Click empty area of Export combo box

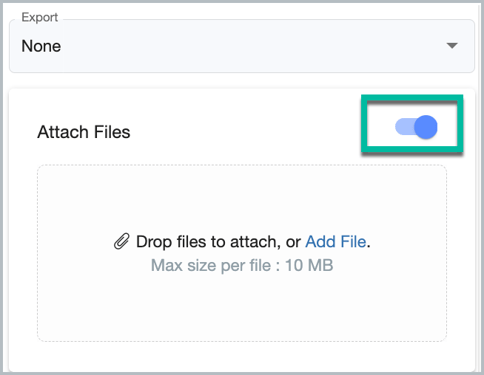(253, 46)
